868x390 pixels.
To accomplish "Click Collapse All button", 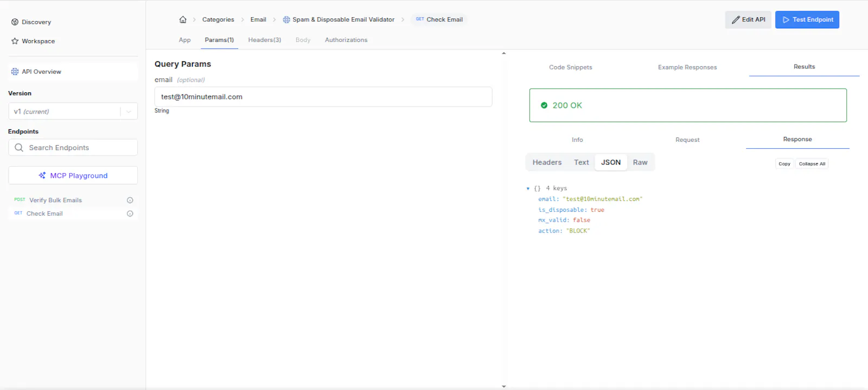I will coord(812,163).
